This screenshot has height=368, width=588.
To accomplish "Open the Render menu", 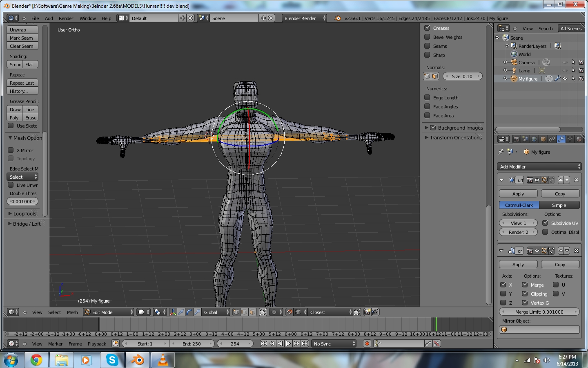I will coord(66,18).
